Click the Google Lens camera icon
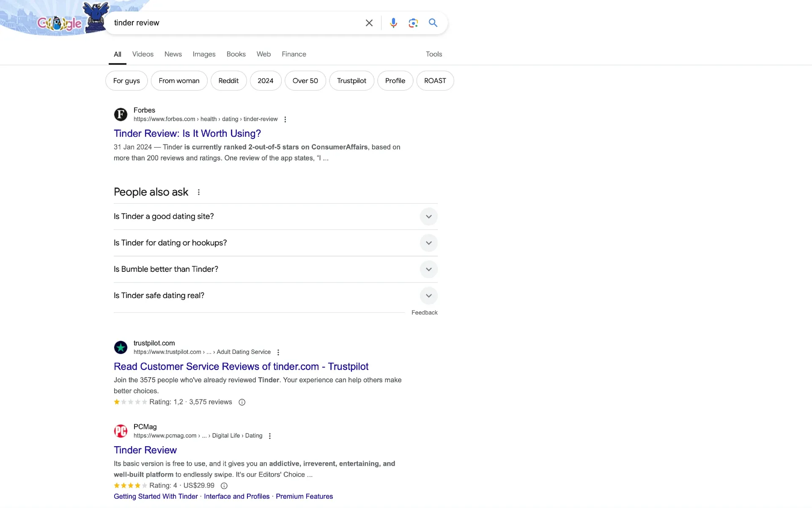Screen dimensions: 812x508 point(413,22)
